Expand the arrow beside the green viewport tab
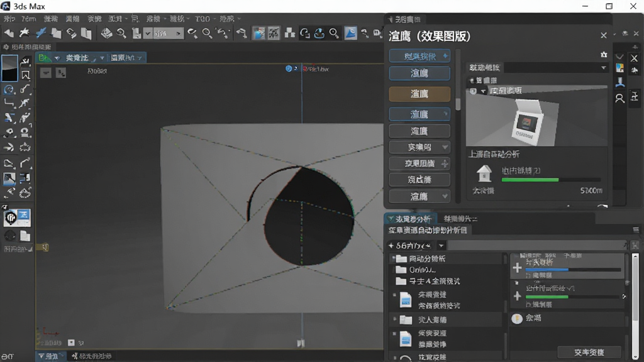The width and height of the screenshot is (644, 362). click(x=57, y=58)
